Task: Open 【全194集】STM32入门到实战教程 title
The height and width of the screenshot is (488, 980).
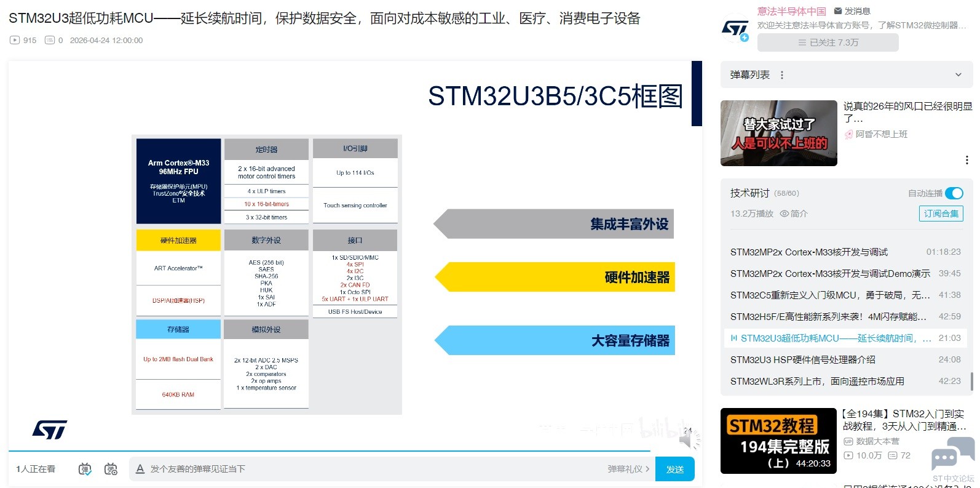Action: point(904,420)
